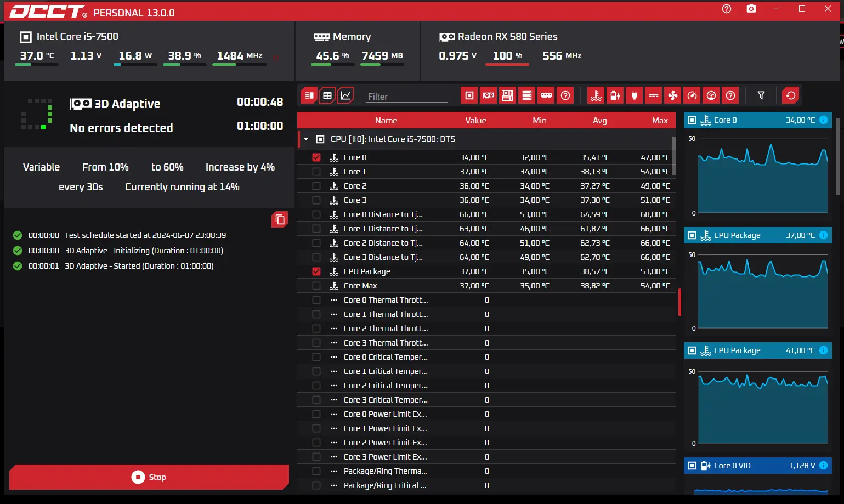Click the Core 1 Power Limit row name

click(385, 428)
